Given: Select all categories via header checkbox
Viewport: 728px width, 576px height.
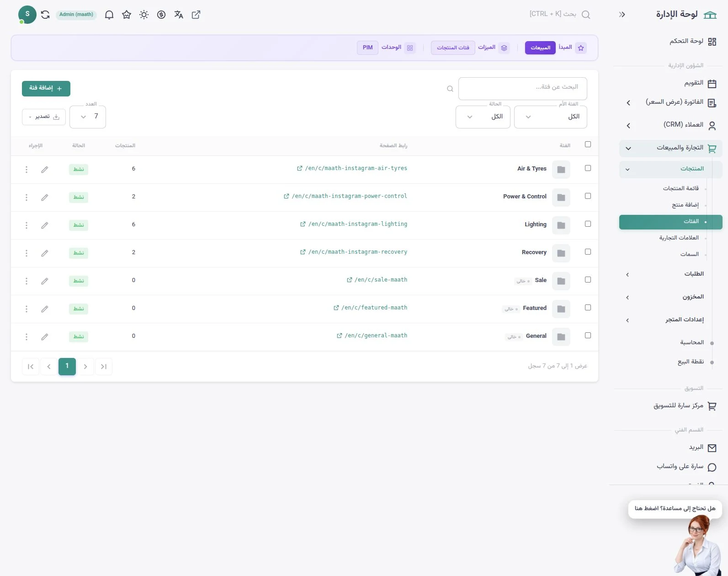Looking at the screenshot, I should [588, 144].
